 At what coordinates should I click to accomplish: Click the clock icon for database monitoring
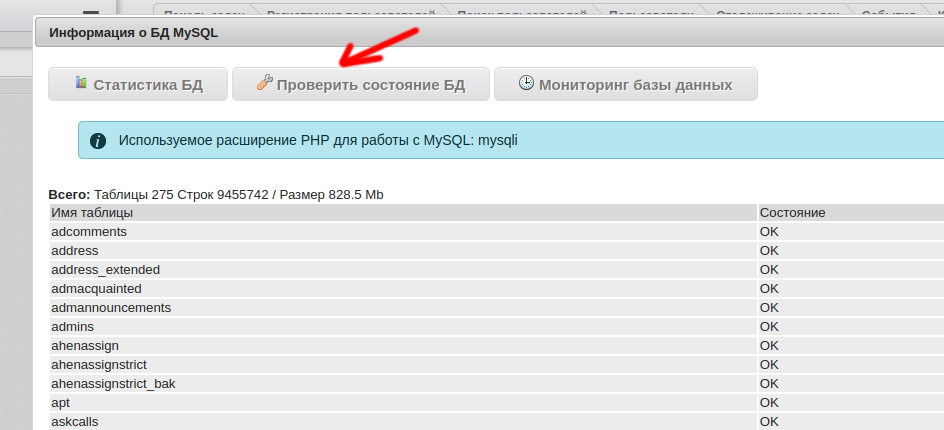526,84
